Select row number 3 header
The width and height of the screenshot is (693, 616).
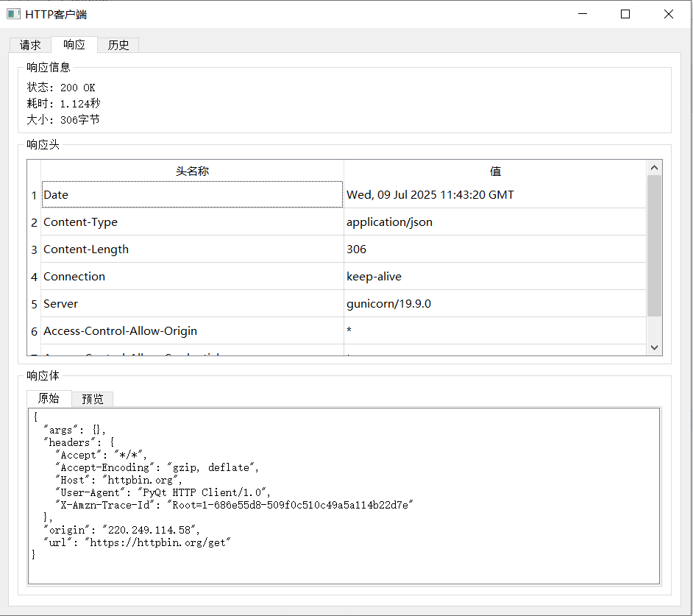click(34, 249)
